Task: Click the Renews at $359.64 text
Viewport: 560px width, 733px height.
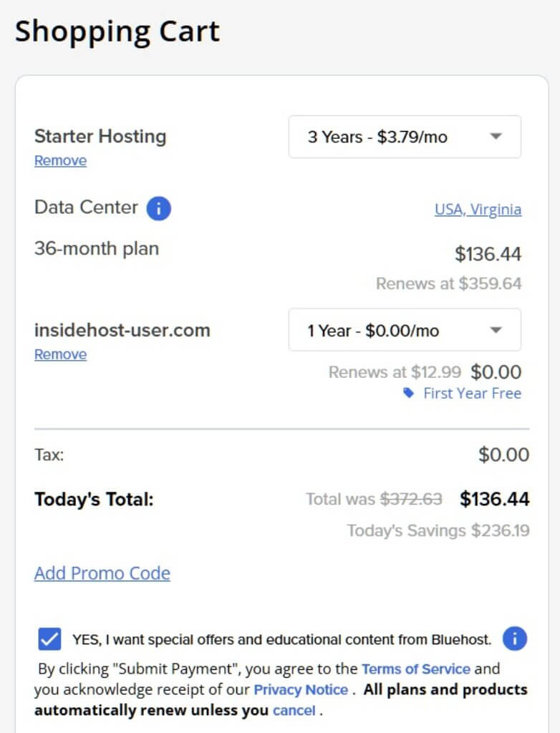Action: [448, 283]
